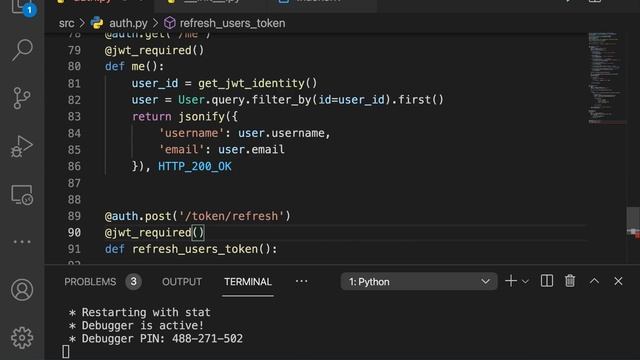
Task: Click 'return jsonify({' on line 83
Action: 184,117
